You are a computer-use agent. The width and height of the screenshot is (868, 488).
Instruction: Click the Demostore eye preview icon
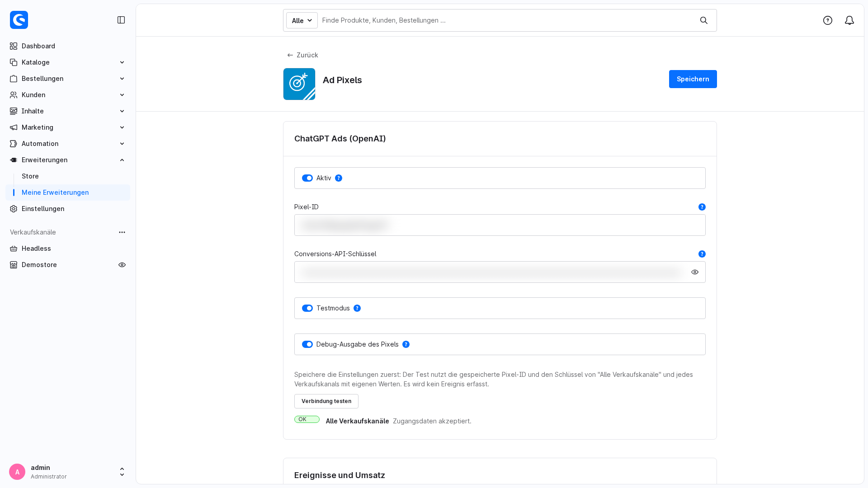click(122, 265)
